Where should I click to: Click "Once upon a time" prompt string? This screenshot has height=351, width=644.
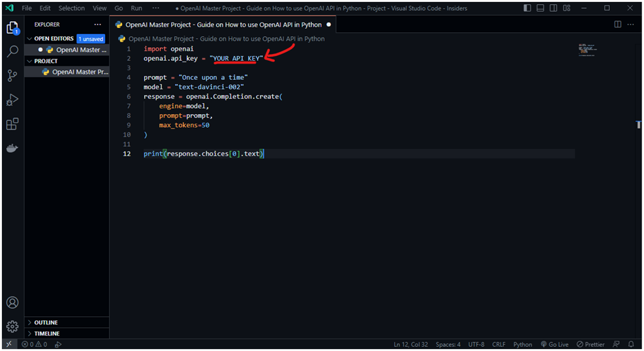click(213, 77)
